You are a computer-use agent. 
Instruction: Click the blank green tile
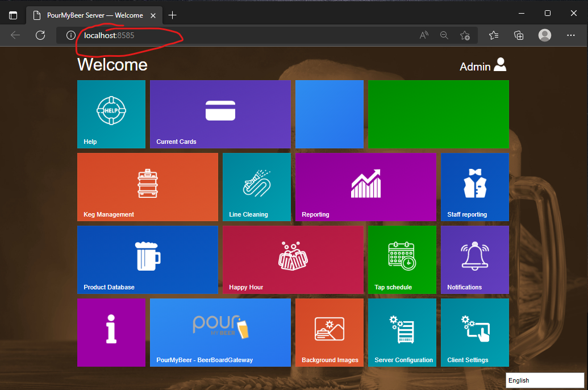point(439,114)
